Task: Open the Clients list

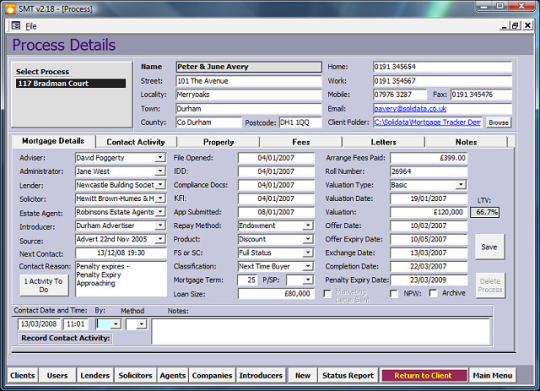Action: click(22, 375)
